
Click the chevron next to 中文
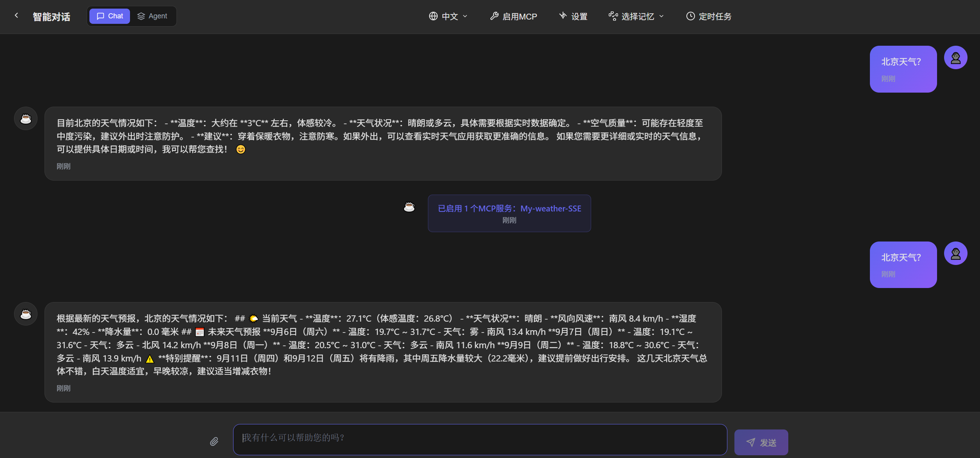point(465,16)
